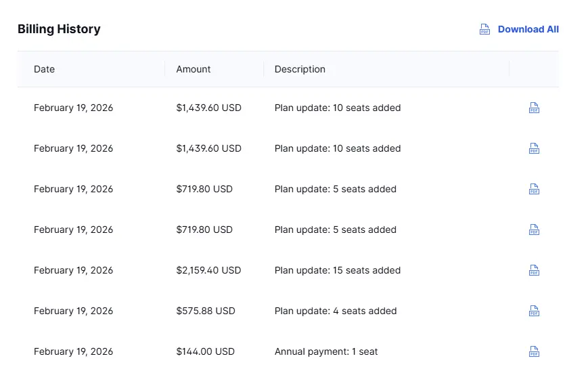
Task: Click the Date column header
Action: pos(44,69)
